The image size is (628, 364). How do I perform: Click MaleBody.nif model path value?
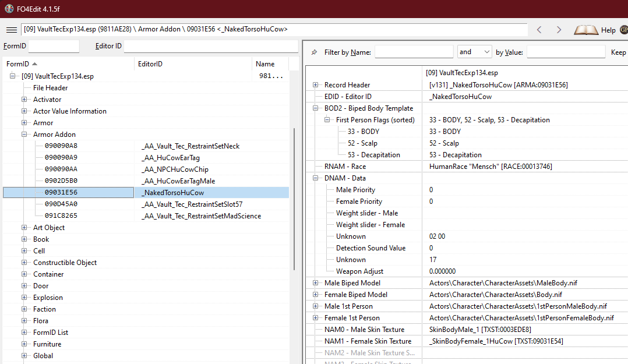pyautogui.click(x=503, y=282)
